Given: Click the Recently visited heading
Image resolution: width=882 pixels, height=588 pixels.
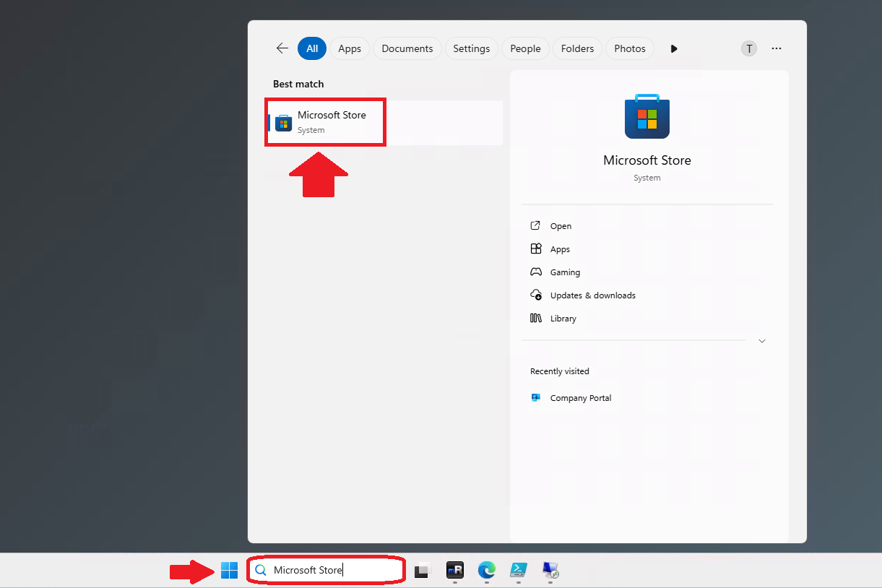Looking at the screenshot, I should point(560,371).
